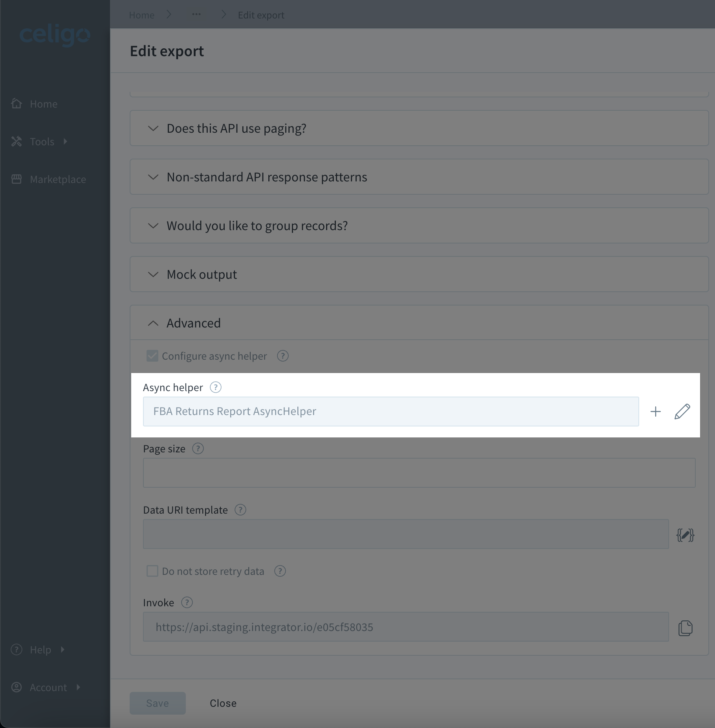Show help for Data URI template
Image resolution: width=715 pixels, height=728 pixels.
pos(240,510)
